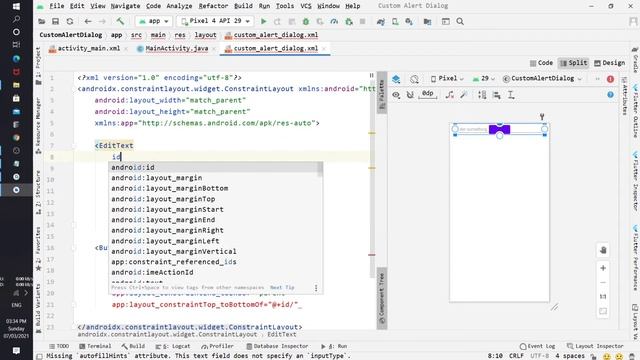Close the custom_alert_dialog.xml tab

point(324,49)
